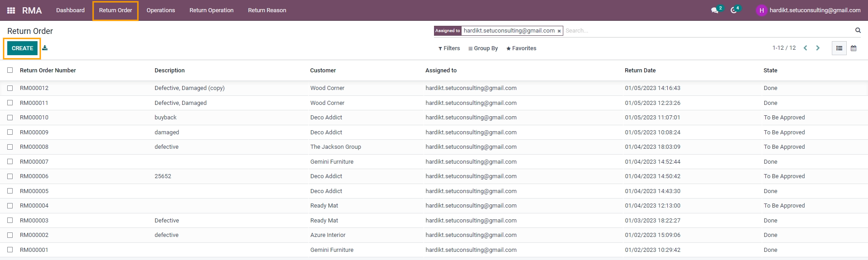Image resolution: width=868 pixels, height=260 pixels.
Task: Tick the checkbox for RM000004
Action: coord(10,206)
